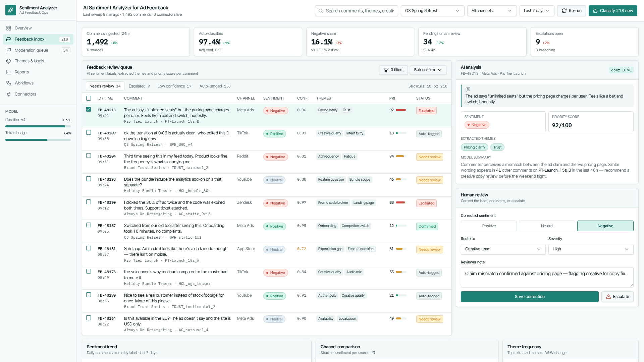The height and width of the screenshot is (362, 644).
Task: Open Moderation queue via flag icon
Action: [9, 50]
